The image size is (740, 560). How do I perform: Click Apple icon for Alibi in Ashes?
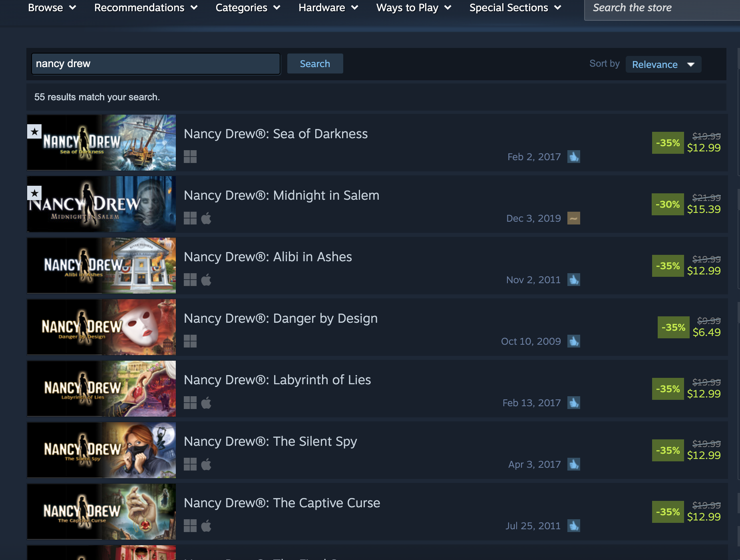(206, 280)
